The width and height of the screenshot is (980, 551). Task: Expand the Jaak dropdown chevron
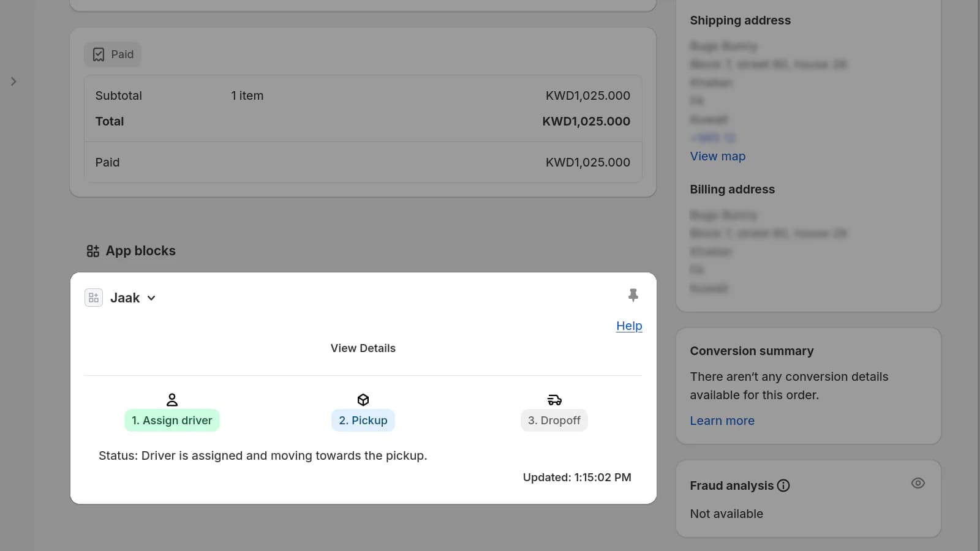151,298
